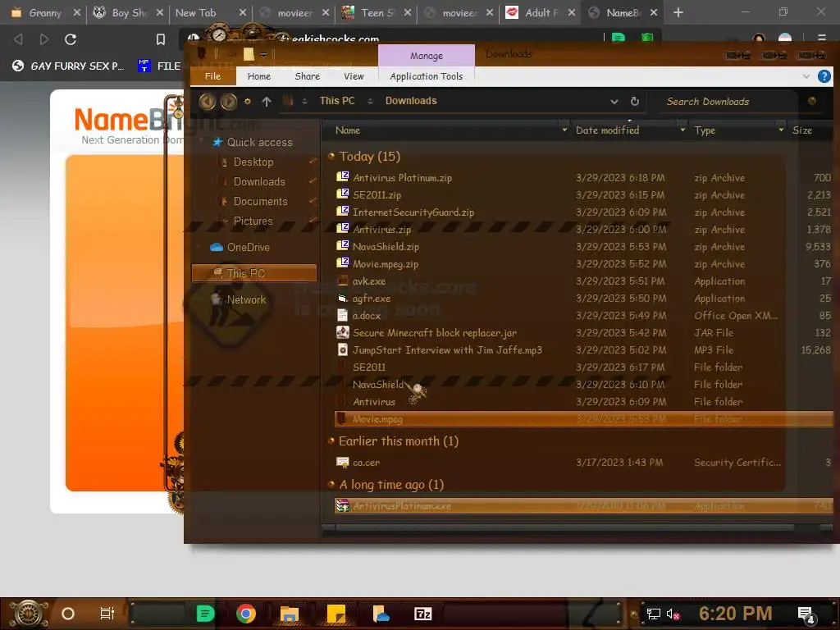Select the SE2011.zip file icon
Viewport: 840px width, 630px height.
(x=342, y=194)
